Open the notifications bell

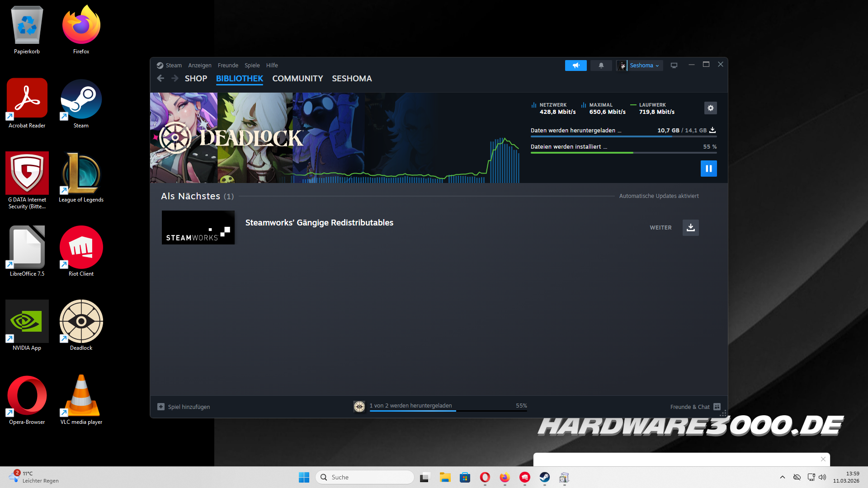601,66
